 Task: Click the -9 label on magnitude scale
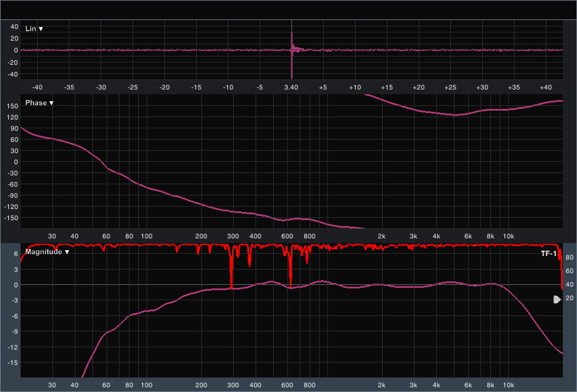point(14,332)
